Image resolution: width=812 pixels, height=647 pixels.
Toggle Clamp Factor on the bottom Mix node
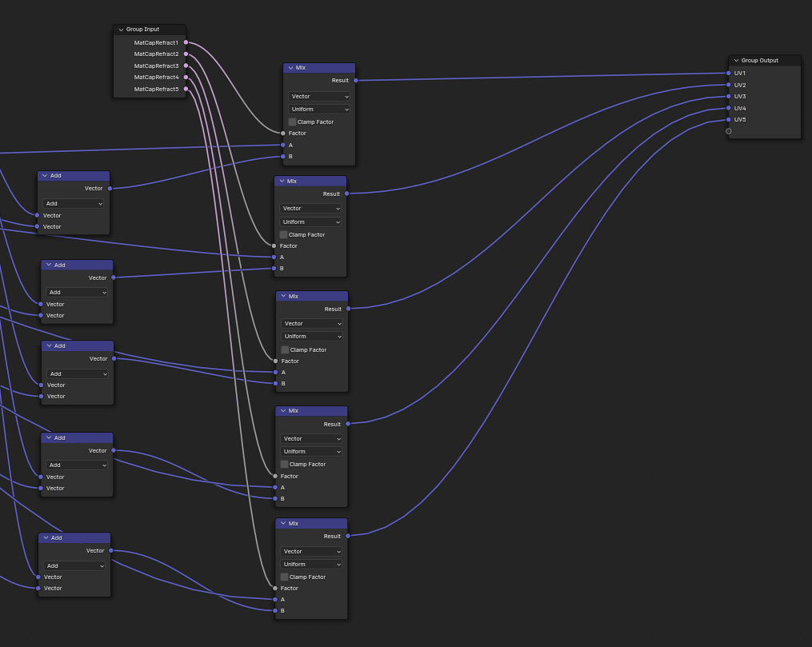(x=284, y=577)
